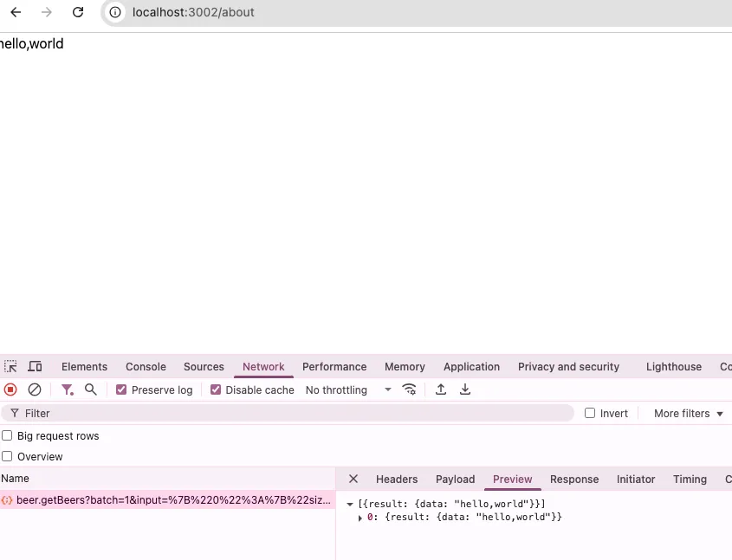
Task: Export HAR with download icon
Action: 465,389
